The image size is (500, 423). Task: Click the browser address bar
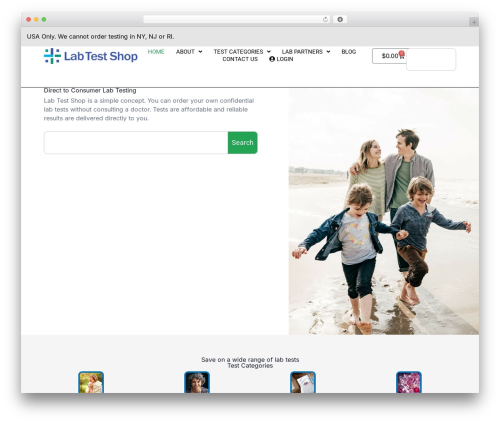(x=237, y=20)
